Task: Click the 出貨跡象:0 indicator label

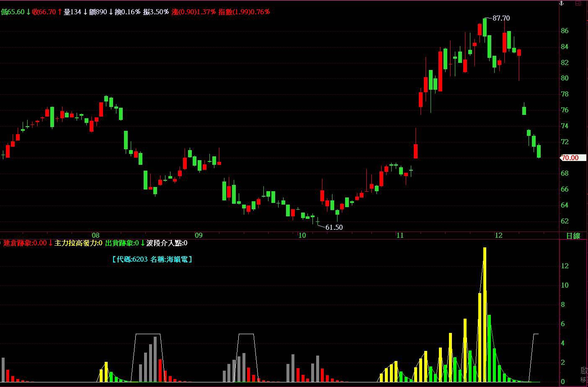Action: coord(122,243)
